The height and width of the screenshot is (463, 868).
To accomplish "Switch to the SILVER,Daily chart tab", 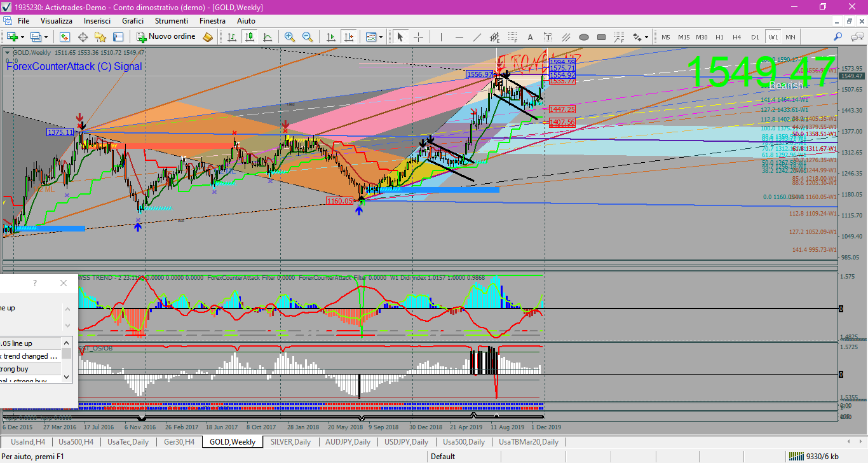I will click(290, 441).
